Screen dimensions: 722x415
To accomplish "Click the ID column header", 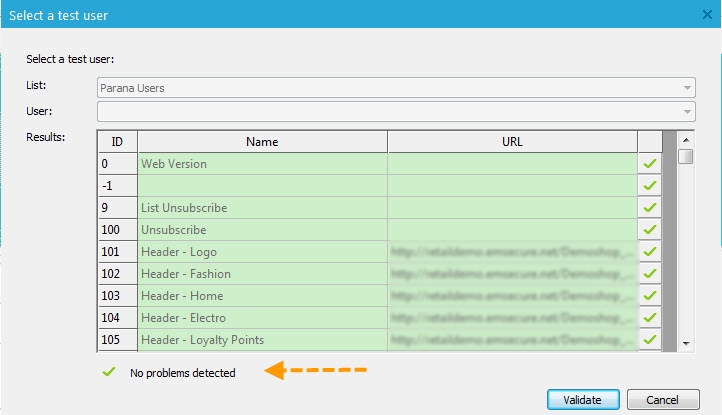I will (x=117, y=142).
